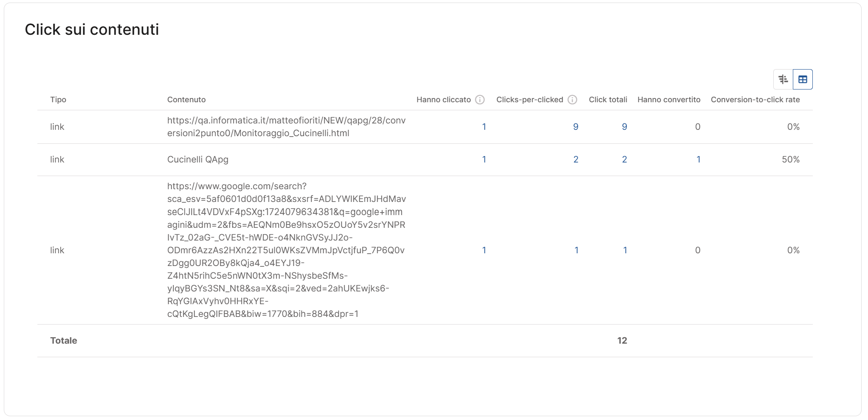This screenshot has height=420, width=868.
Task: Sort by the Tipo column header
Action: (x=58, y=100)
